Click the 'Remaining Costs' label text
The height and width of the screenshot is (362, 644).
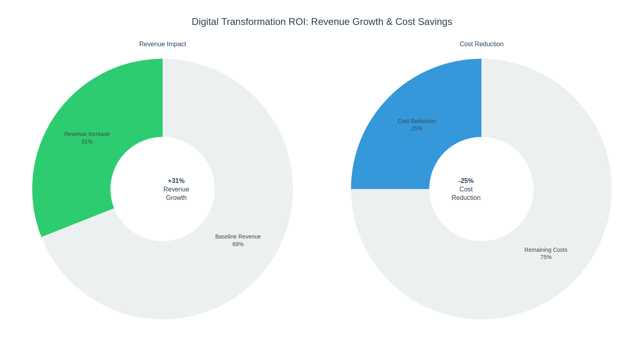tap(546, 250)
